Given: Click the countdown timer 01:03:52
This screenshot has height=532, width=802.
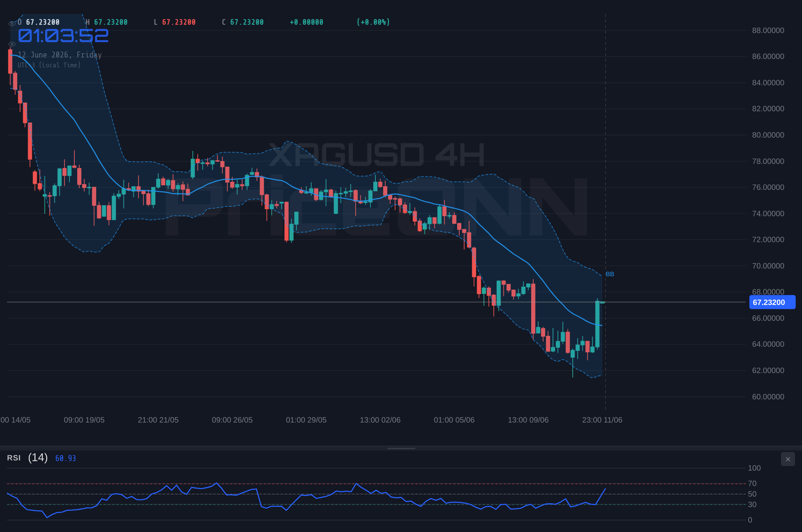Looking at the screenshot, I should [63, 36].
